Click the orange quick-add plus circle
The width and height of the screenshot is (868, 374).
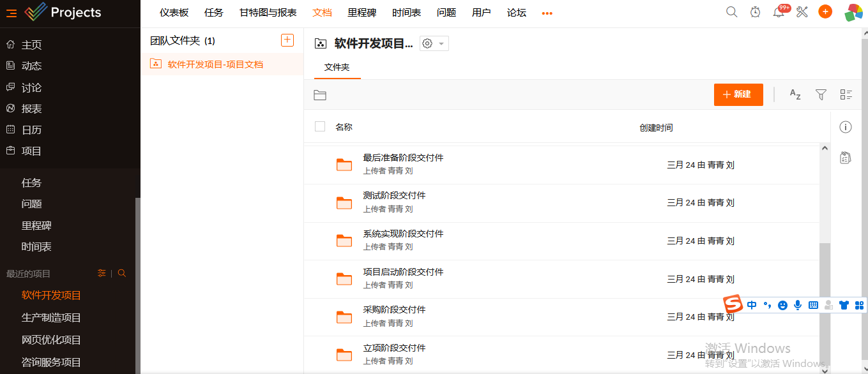825,12
